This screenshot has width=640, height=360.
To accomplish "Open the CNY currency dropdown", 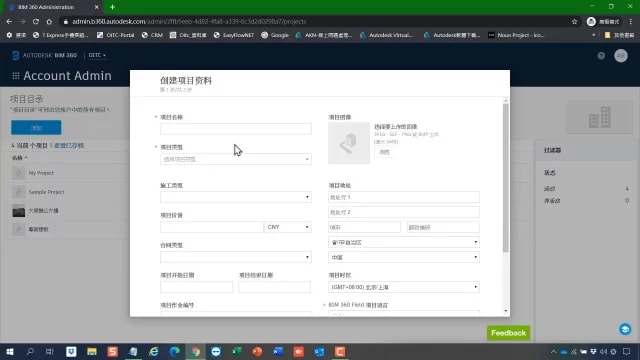I will coord(287,227).
